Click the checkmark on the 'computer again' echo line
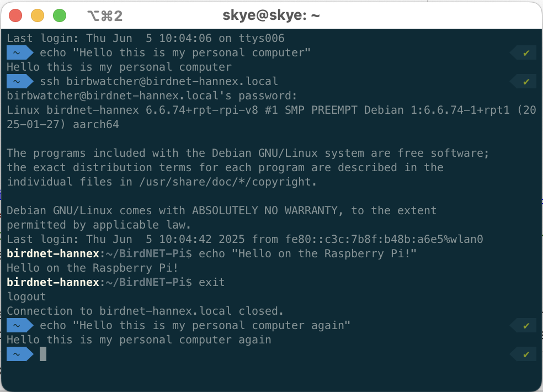 click(x=526, y=325)
